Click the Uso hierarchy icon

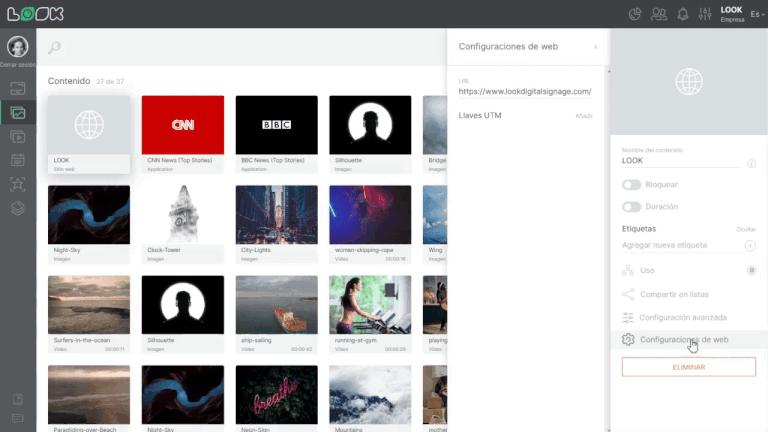point(628,270)
